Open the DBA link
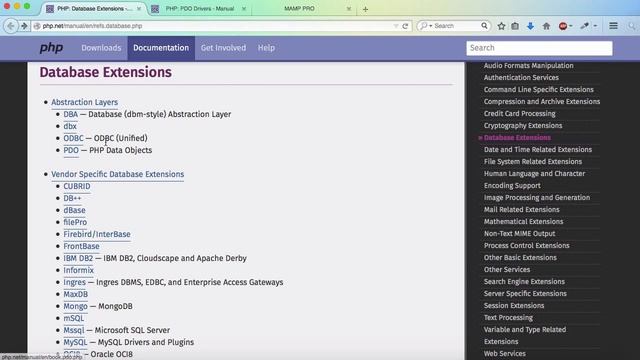 (x=71, y=114)
